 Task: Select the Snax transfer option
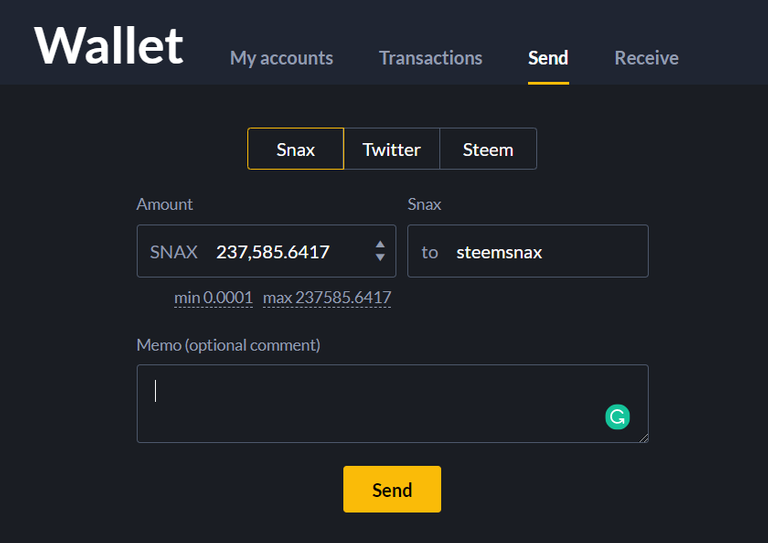coord(295,149)
